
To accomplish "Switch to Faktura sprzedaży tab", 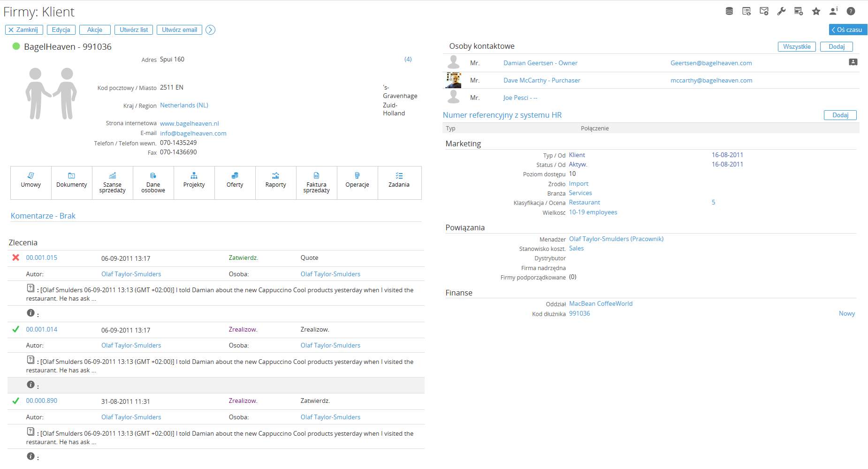I will click(x=316, y=183).
